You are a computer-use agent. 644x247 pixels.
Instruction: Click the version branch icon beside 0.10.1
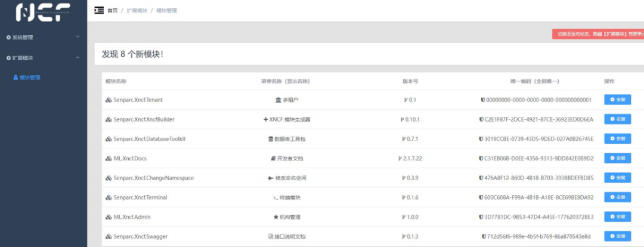tap(402, 119)
